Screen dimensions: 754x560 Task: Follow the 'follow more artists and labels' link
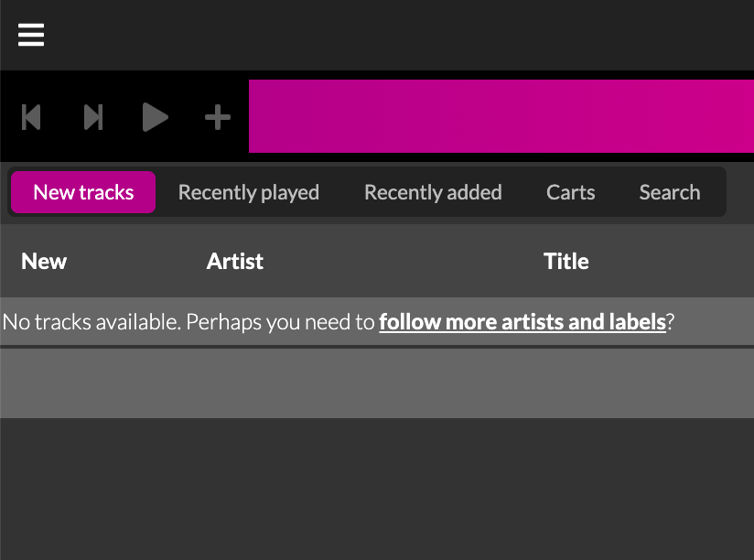(522, 322)
